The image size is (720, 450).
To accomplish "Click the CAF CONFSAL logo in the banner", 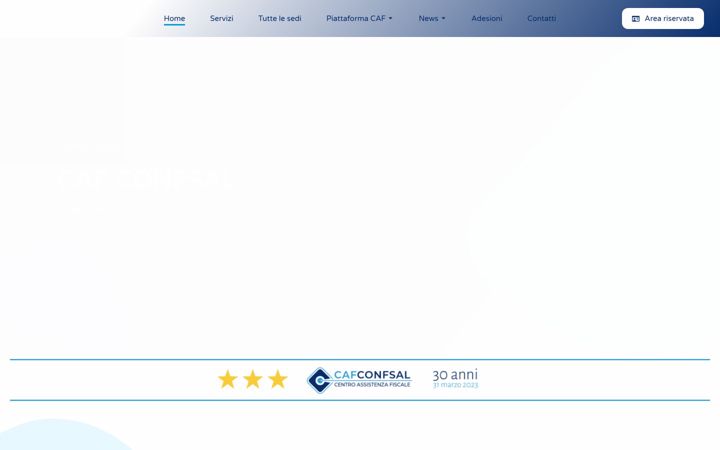I will coord(359,380).
